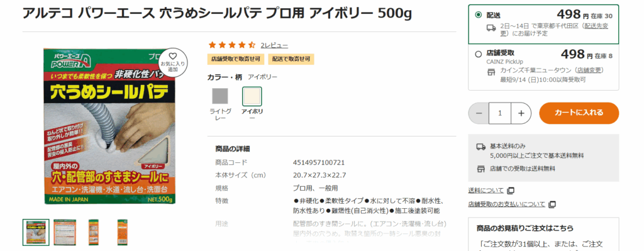Select the 配送 delivery radio option
The width and height of the screenshot is (644, 251).
click(x=478, y=15)
